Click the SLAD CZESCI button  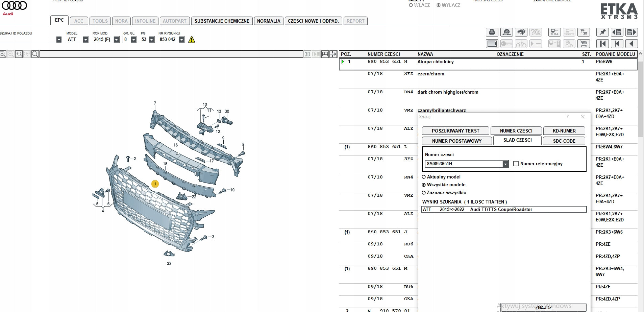click(517, 140)
